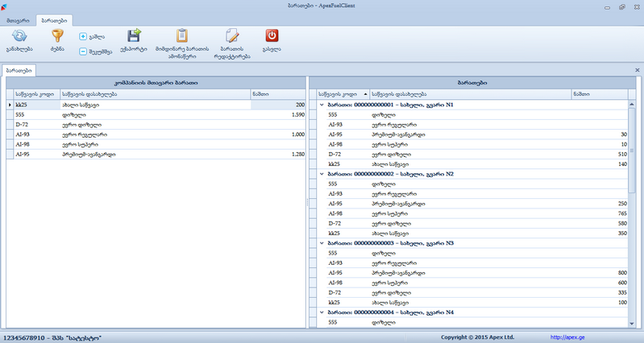Open the http://apex.ge link
Screen dimensions: 644x343
pyautogui.click(x=567, y=337)
